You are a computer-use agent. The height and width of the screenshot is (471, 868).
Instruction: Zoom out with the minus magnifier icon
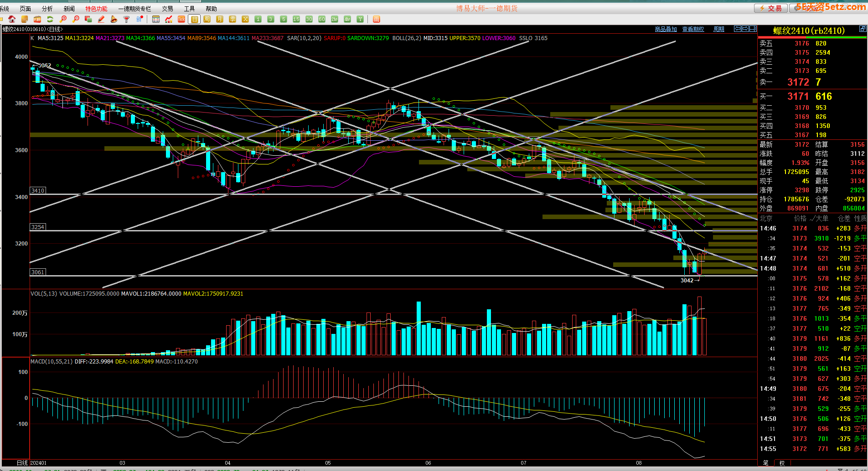76,19
